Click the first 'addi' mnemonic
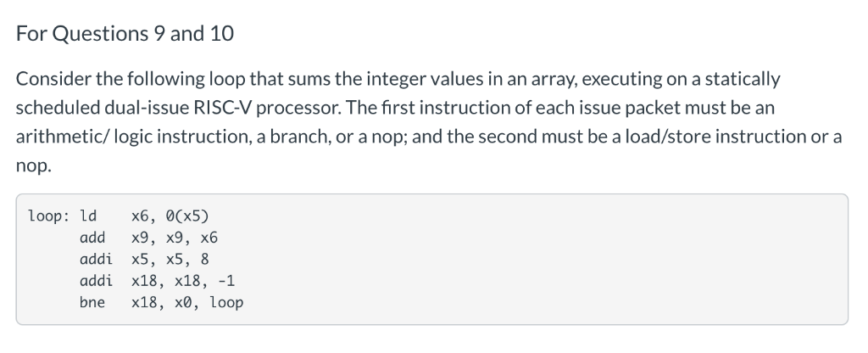 click(x=97, y=260)
